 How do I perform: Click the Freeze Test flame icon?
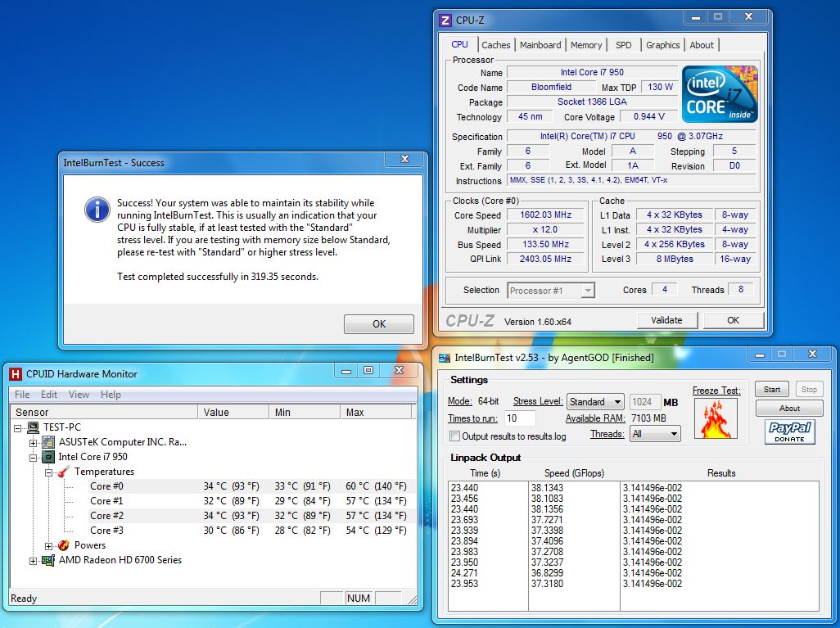pyautogui.click(x=716, y=418)
